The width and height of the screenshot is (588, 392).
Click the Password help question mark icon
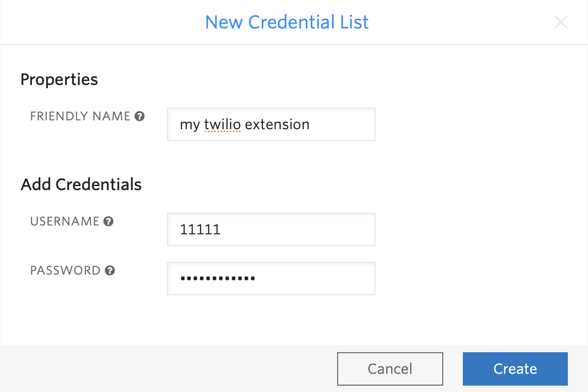click(x=109, y=270)
